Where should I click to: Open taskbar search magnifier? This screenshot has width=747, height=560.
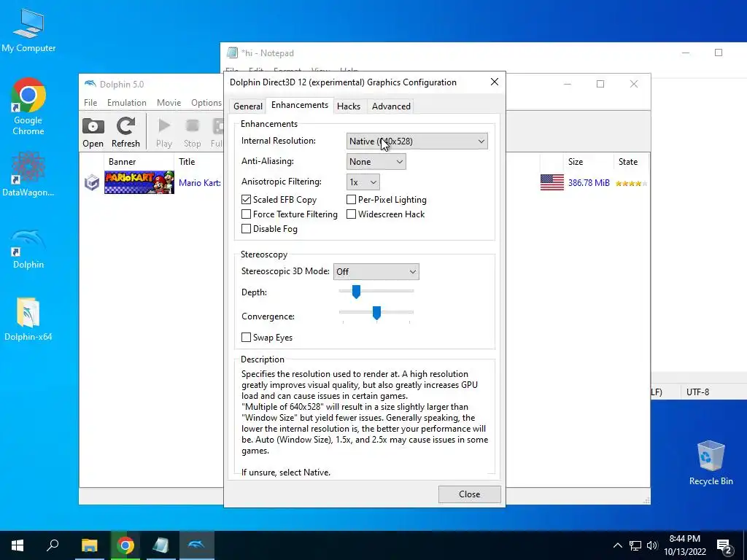point(53,545)
